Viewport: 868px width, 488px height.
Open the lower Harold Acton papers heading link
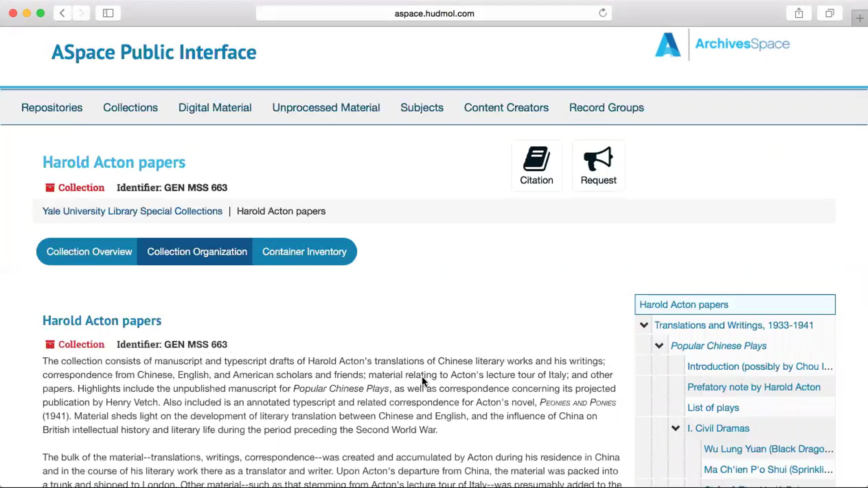(x=102, y=321)
